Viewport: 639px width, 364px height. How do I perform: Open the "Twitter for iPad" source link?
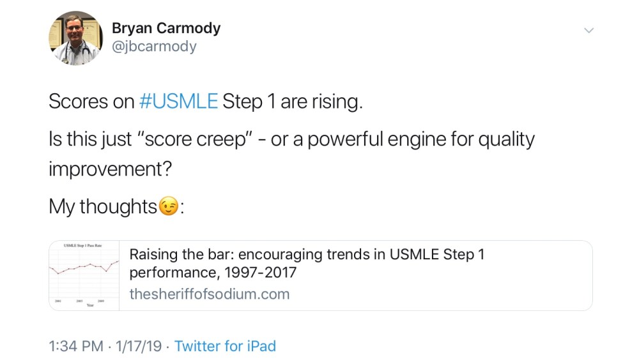(x=225, y=346)
